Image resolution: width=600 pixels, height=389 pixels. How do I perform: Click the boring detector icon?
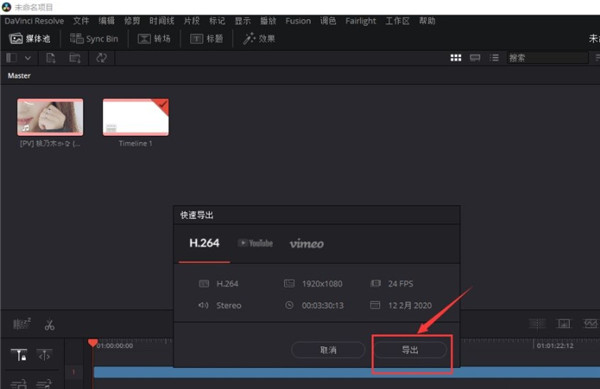point(21,324)
